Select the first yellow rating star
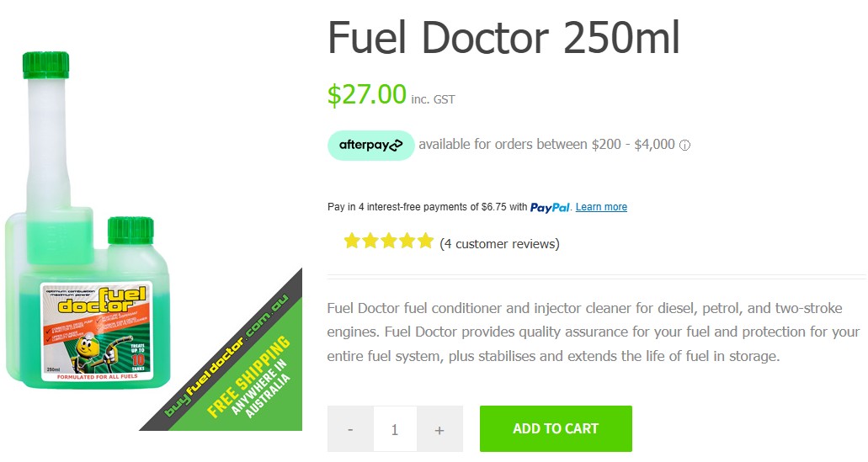 point(352,242)
